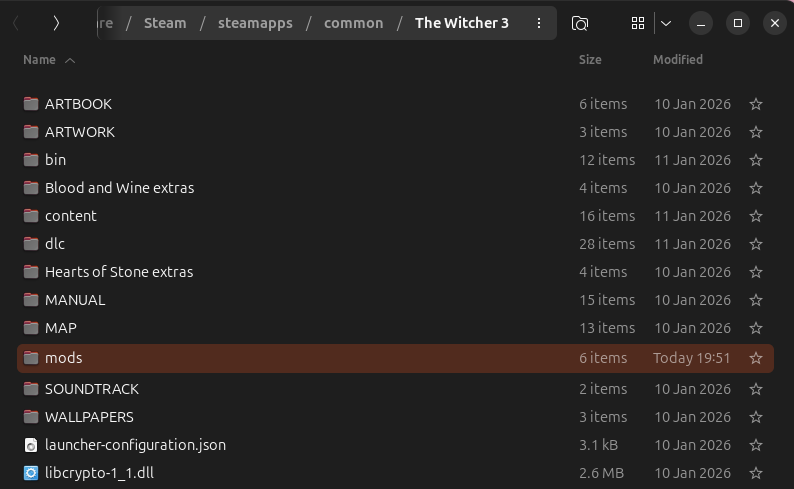Open the three-dot path menu
The height and width of the screenshot is (489, 794).
point(539,23)
